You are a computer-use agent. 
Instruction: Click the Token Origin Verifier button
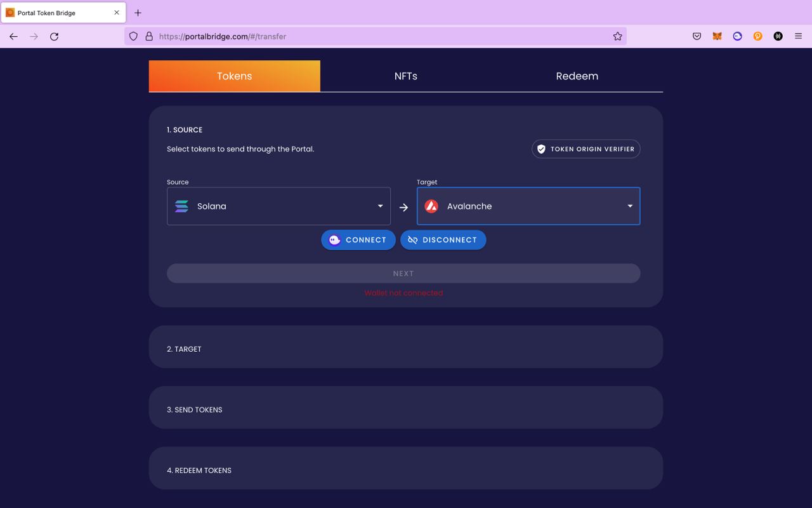point(586,149)
